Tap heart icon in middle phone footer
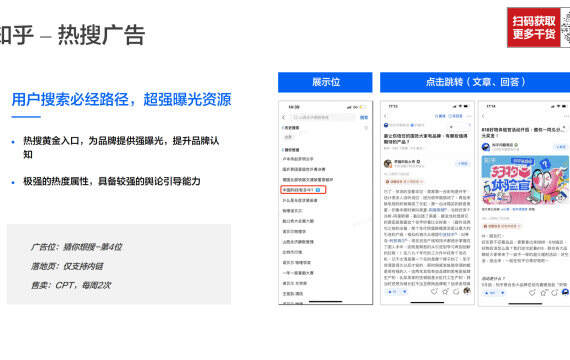 (x=434, y=291)
